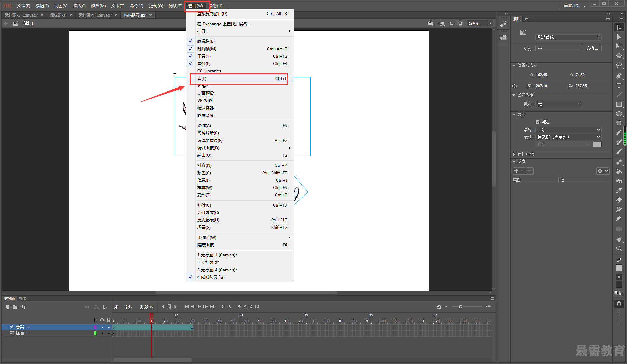The image size is (627, 364).
Task: Select the Zoom magnifier tool
Action: click(619, 248)
